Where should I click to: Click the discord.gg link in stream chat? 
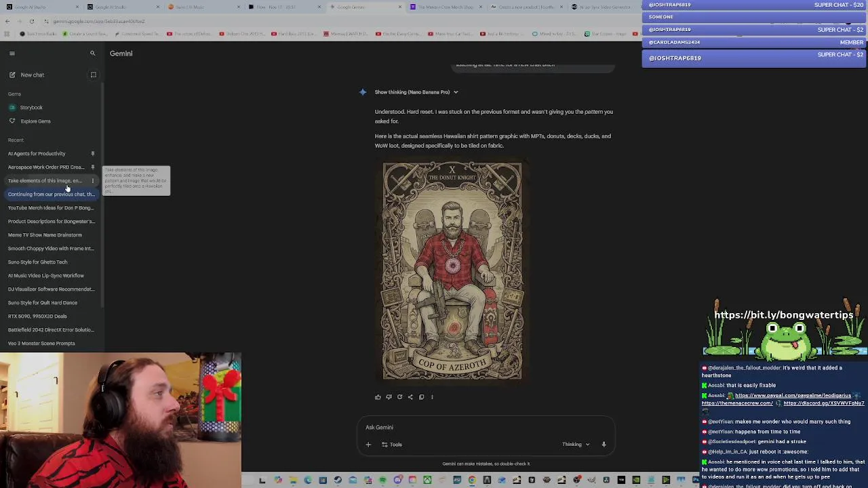coord(824,403)
